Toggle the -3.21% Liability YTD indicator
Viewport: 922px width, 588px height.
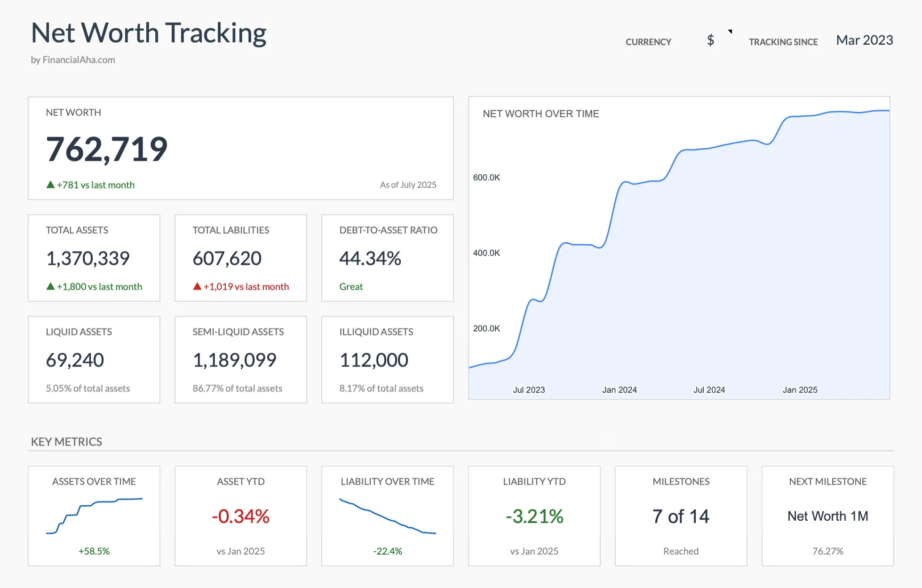pos(534,516)
